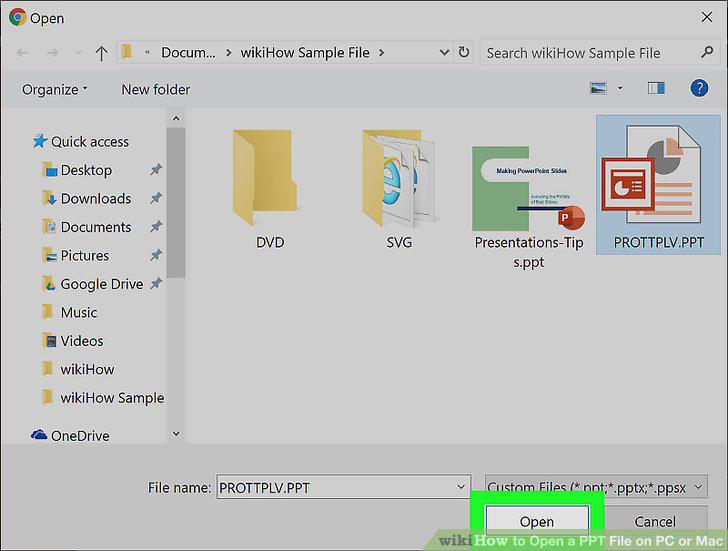Select the Presentations-Tips.ppt file

[x=528, y=207]
